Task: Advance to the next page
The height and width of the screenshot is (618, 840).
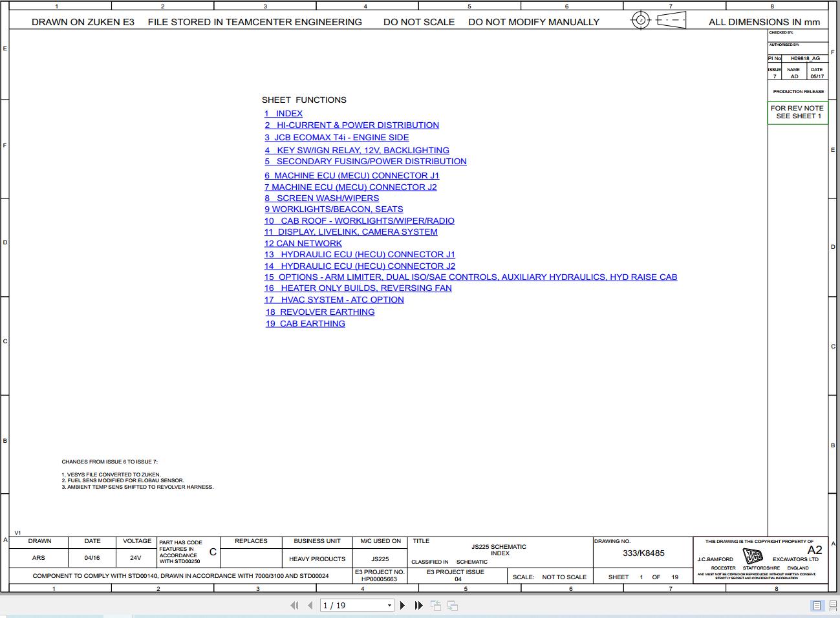Action: pyautogui.click(x=402, y=606)
